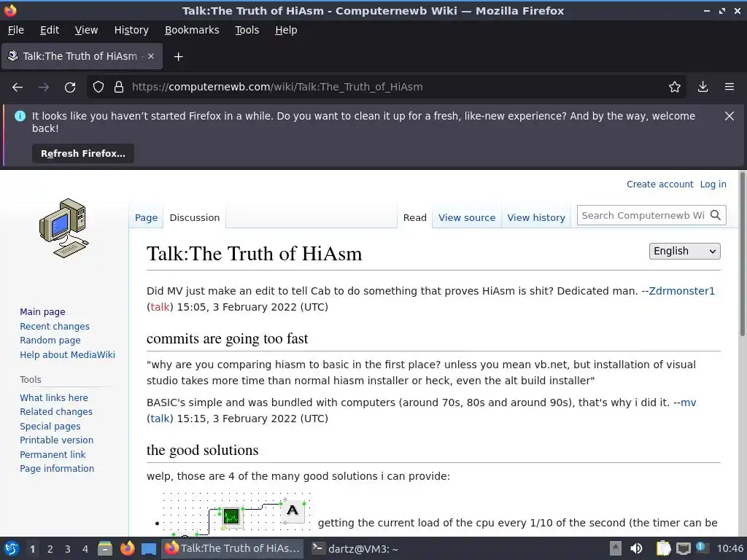Open Zdrmonster1 user link
The width and height of the screenshot is (747, 560).
tap(682, 291)
